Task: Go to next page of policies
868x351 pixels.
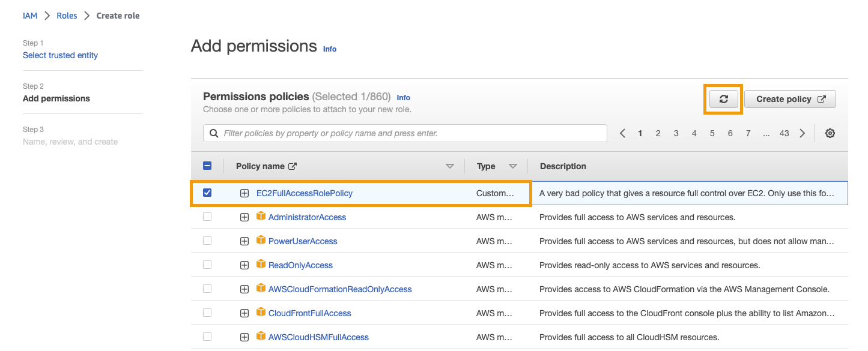Action: [803, 133]
